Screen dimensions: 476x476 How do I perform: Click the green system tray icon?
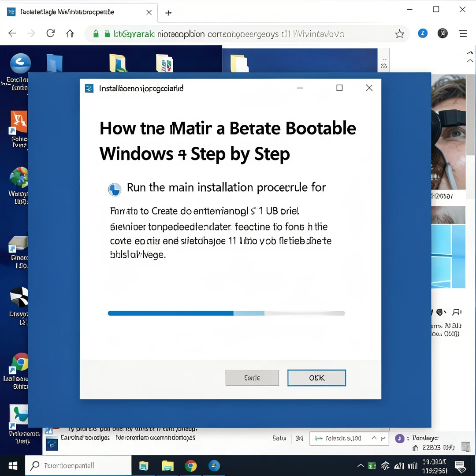[372, 465]
